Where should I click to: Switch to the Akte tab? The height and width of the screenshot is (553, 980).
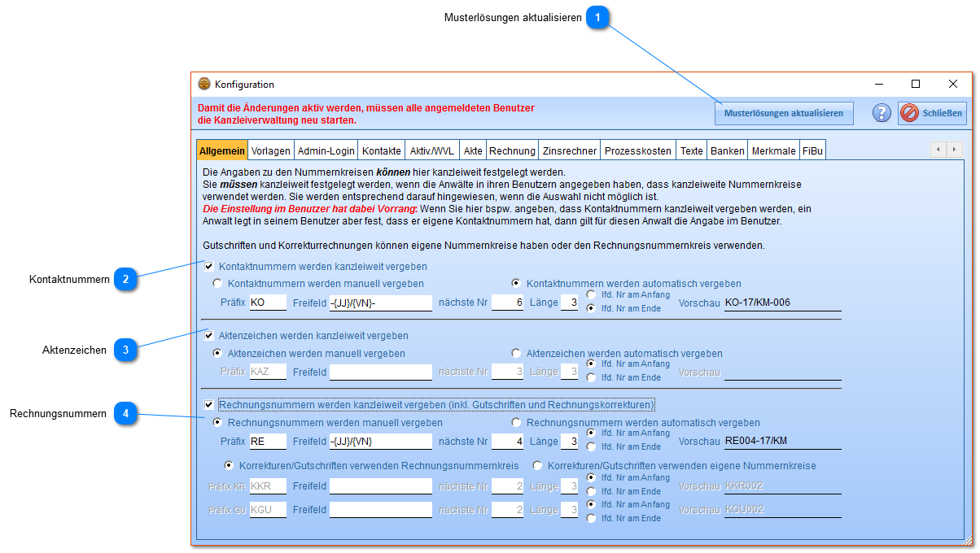coord(473,150)
